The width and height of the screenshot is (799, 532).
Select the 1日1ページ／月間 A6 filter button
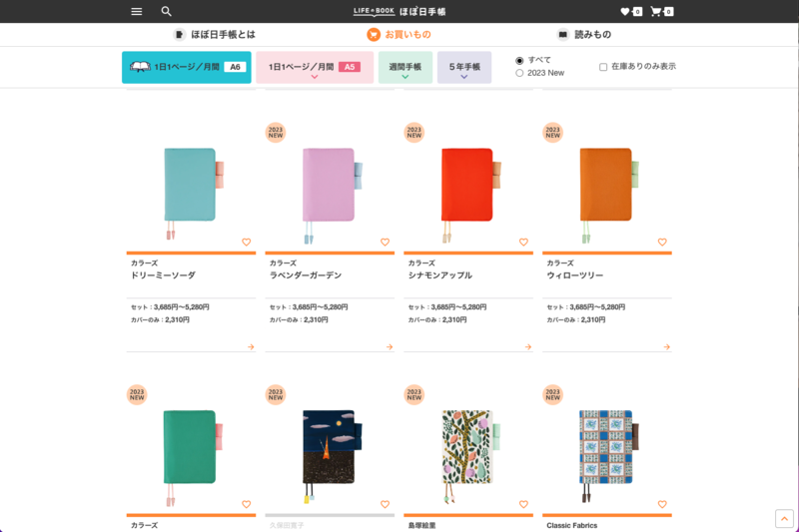point(187,67)
